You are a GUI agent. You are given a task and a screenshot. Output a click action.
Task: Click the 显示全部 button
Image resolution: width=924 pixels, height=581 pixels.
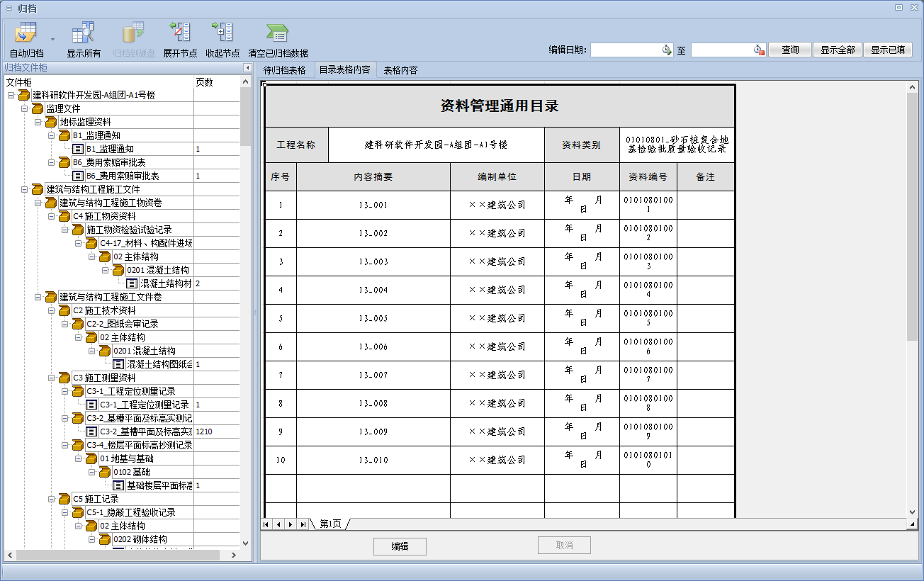[x=838, y=50]
